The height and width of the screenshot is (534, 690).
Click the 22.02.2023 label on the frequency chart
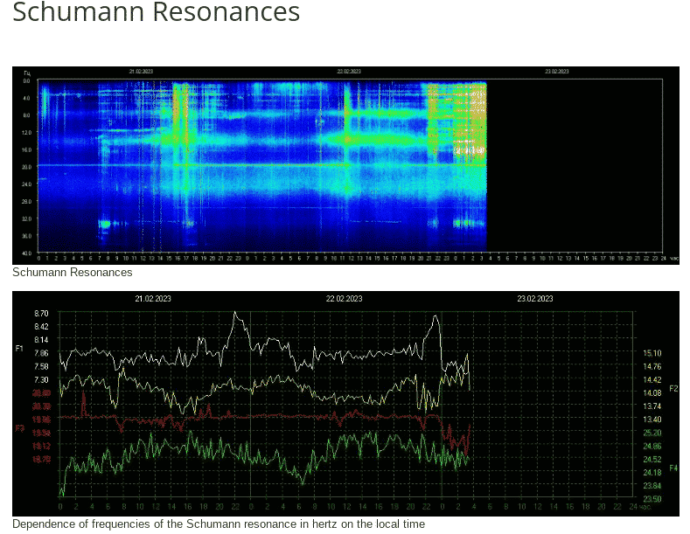(x=344, y=299)
